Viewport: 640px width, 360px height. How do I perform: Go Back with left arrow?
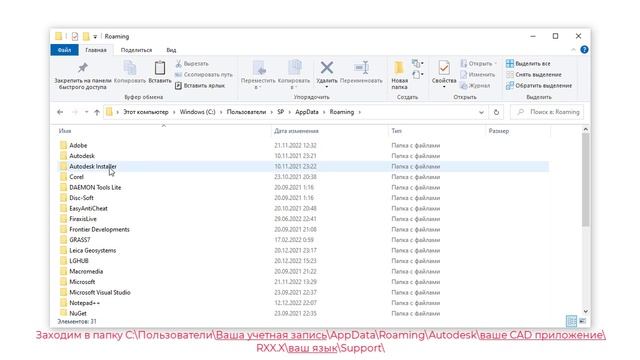click(60, 112)
